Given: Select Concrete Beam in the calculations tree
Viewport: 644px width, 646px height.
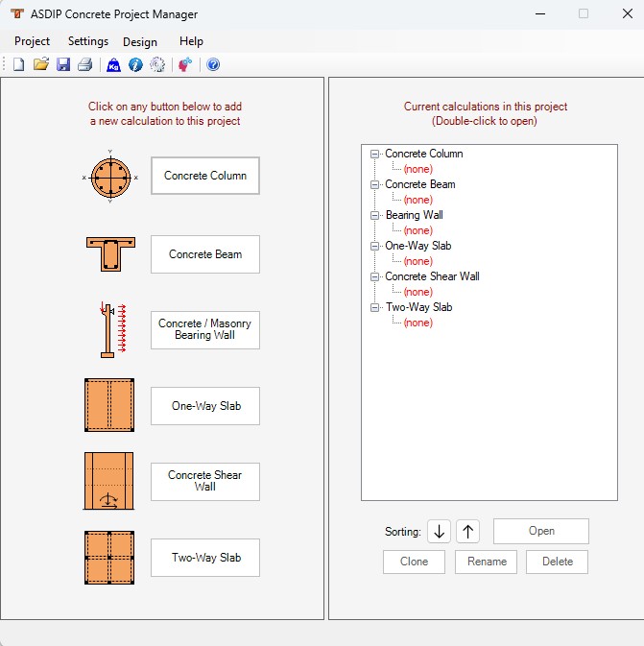Looking at the screenshot, I should (x=420, y=184).
